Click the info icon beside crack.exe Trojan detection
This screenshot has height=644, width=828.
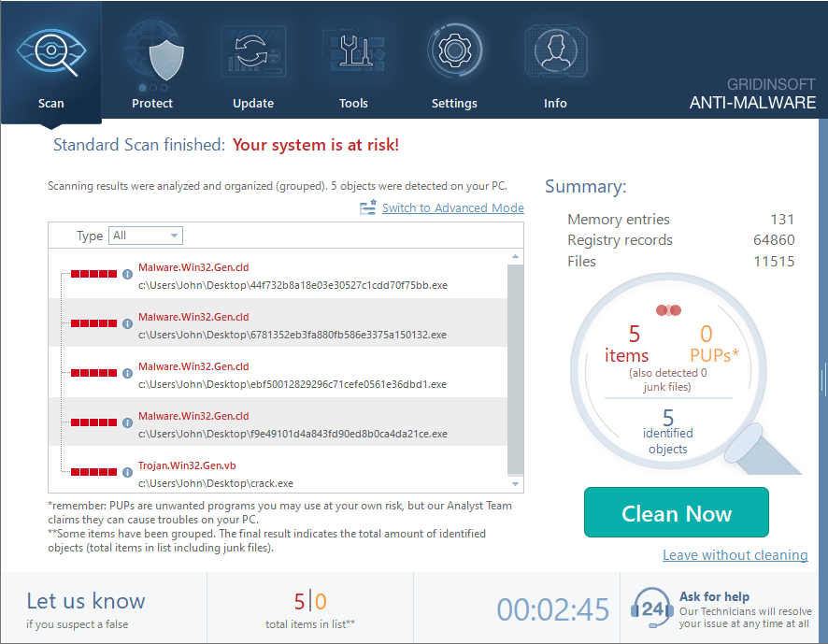127,472
